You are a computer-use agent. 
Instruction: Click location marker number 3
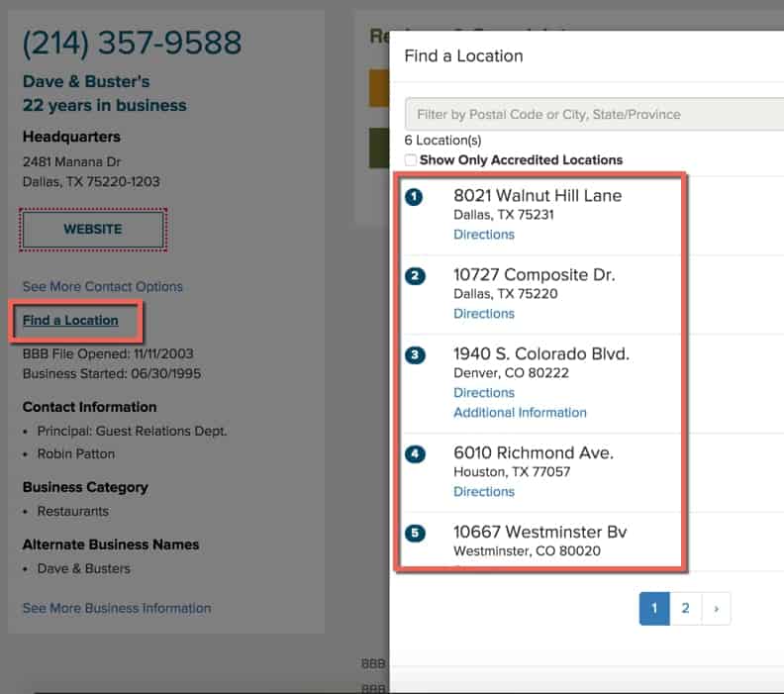(415, 355)
